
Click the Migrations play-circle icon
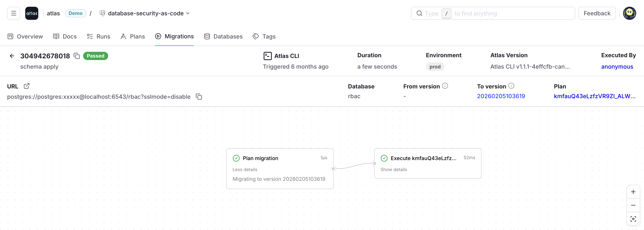(x=158, y=36)
